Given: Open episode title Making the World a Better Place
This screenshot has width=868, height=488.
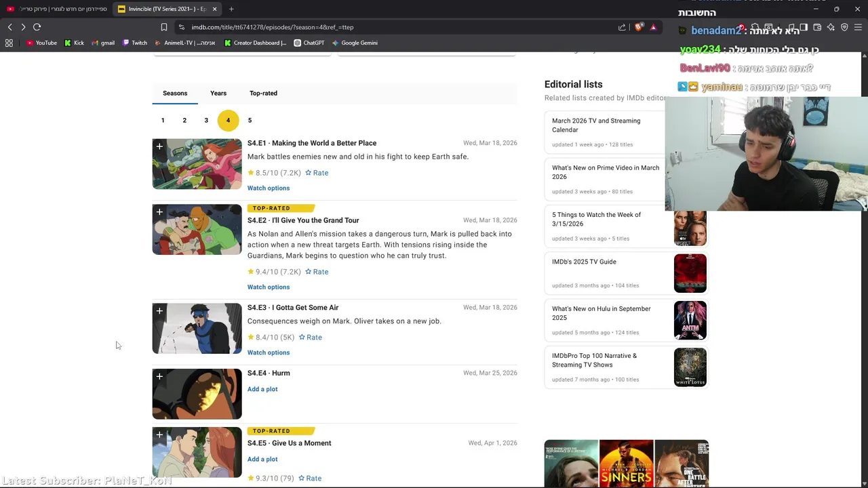Looking at the screenshot, I should (312, 143).
